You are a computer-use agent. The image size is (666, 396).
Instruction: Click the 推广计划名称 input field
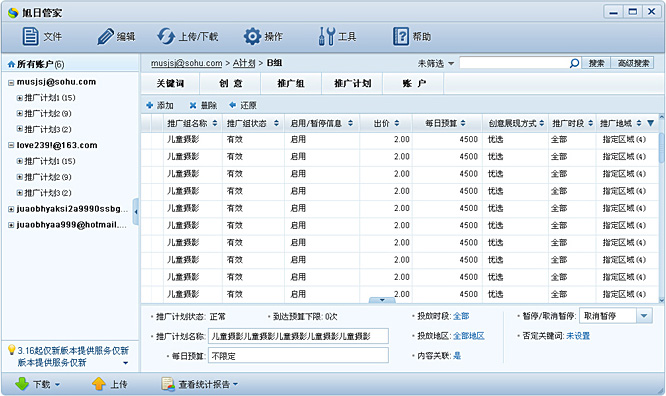point(298,336)
